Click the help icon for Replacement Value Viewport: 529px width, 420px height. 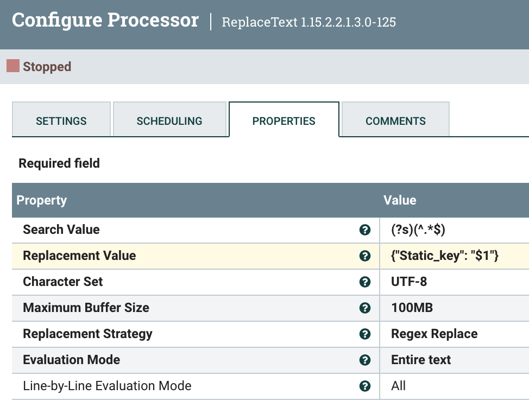pyautogui.click(x=364, y=256)
